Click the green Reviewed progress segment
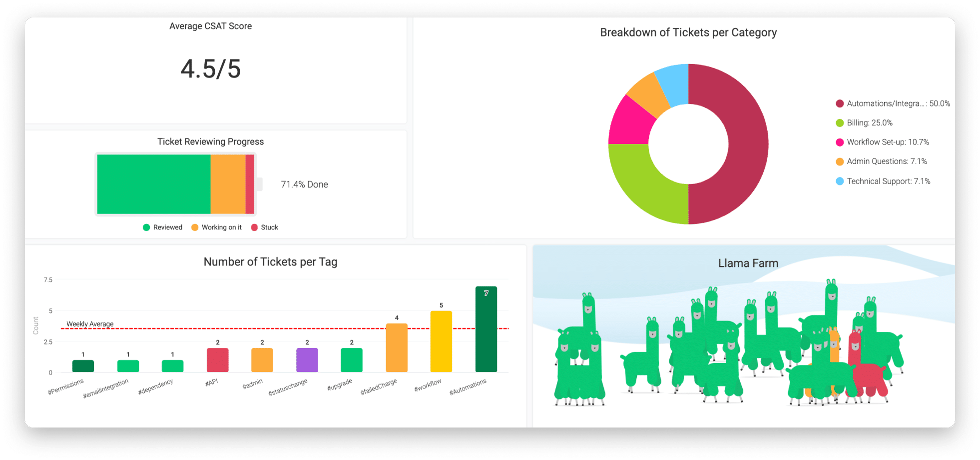The height and width of the screenshot is (460, 980). point(154,184)
